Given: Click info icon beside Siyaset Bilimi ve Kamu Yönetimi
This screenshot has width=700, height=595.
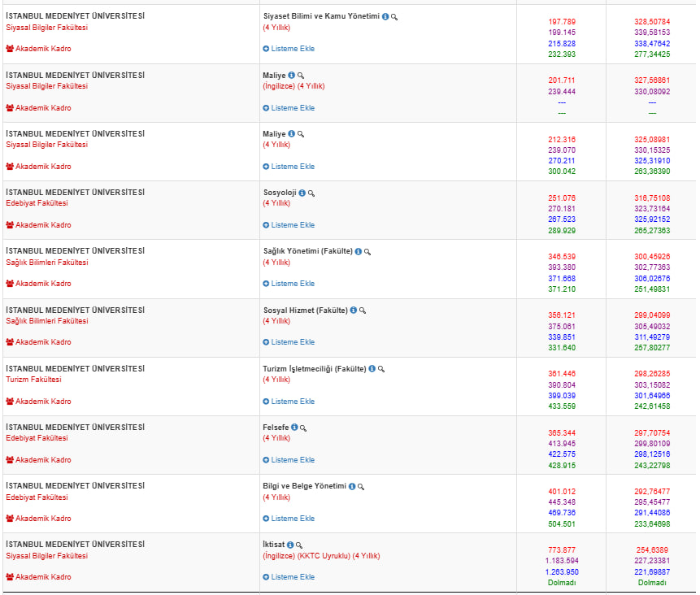Looking at the screenshot, I should point(385,16).
